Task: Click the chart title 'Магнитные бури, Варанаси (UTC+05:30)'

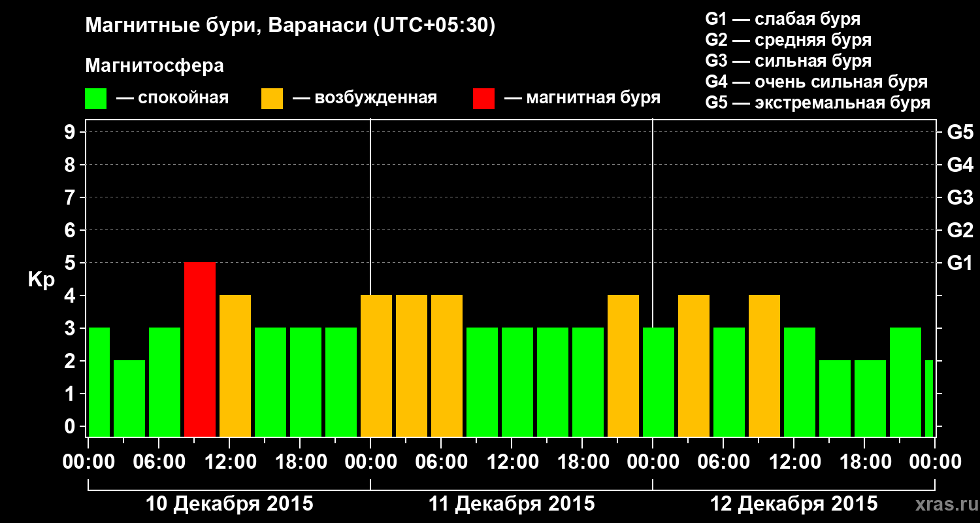Action: coord(291,26)
